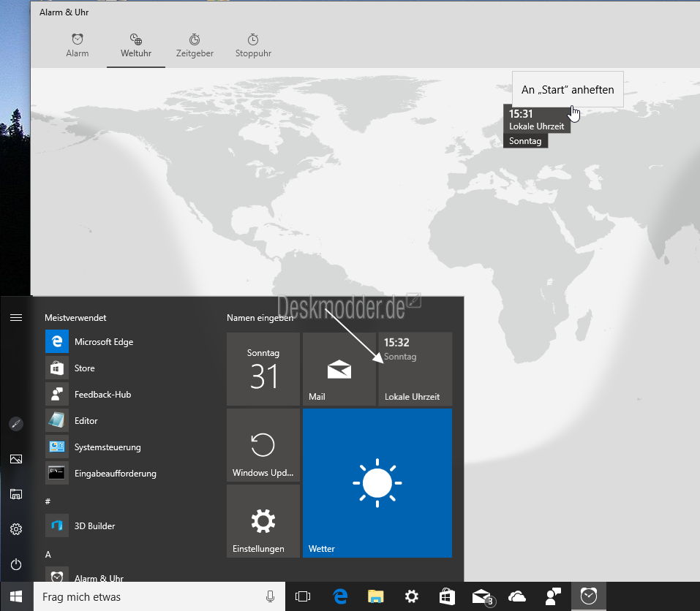Open the Alarm tab

point(78,45)
